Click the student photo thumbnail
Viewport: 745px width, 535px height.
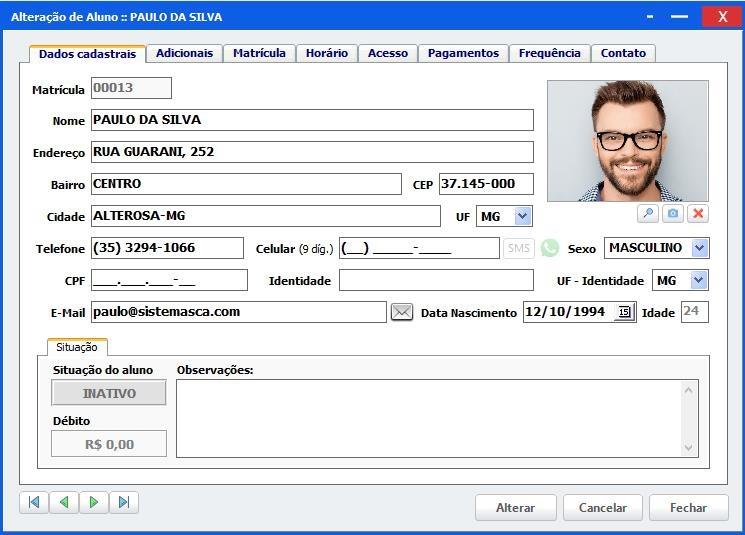point(628,141)
